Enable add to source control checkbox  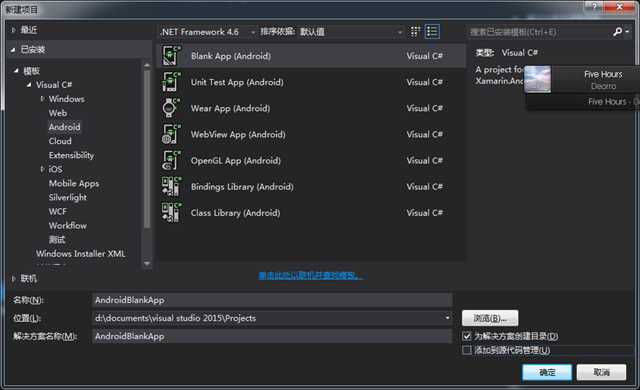pos(467,350)
